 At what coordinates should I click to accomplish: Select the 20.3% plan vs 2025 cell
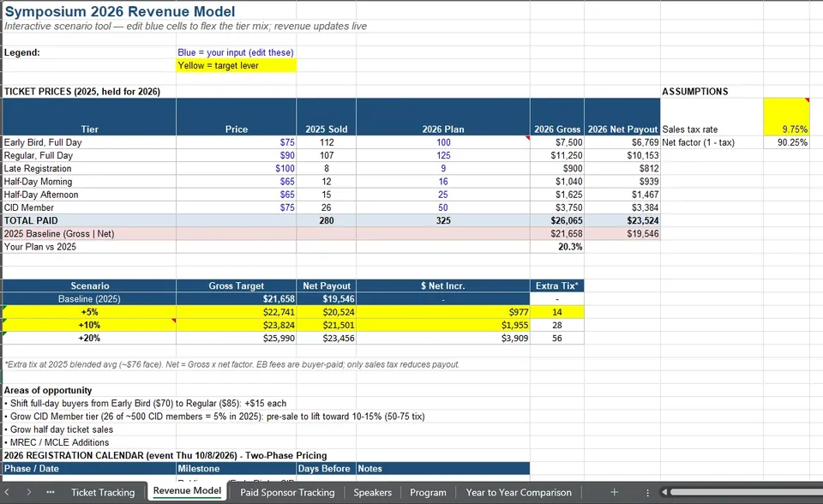[557, 247]
